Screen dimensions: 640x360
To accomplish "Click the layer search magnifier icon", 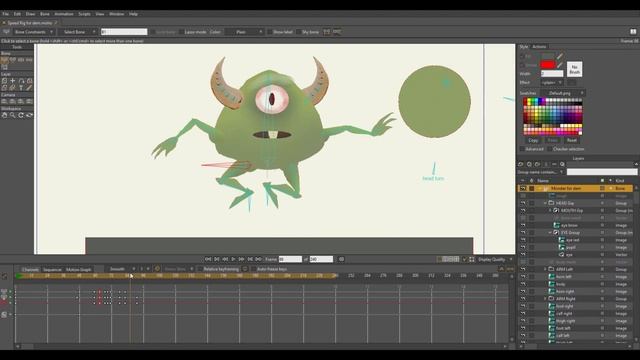I will [x=562, y=164].
